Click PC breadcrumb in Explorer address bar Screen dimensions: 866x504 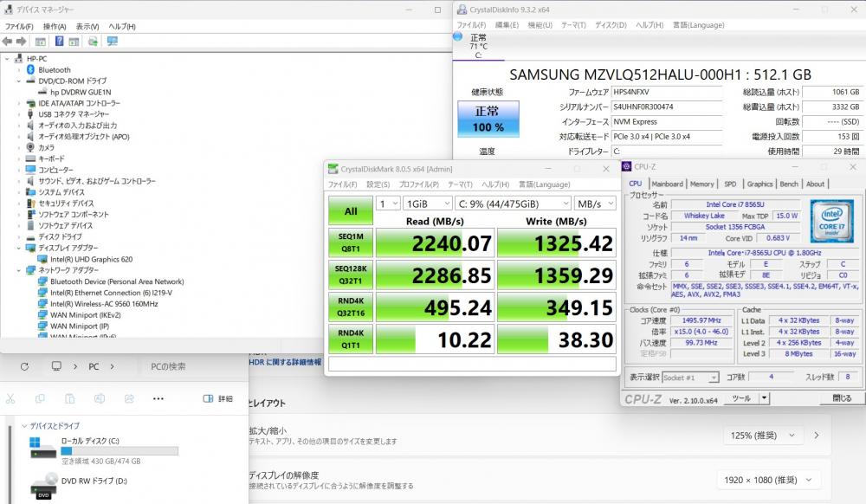tap(94, 366)
